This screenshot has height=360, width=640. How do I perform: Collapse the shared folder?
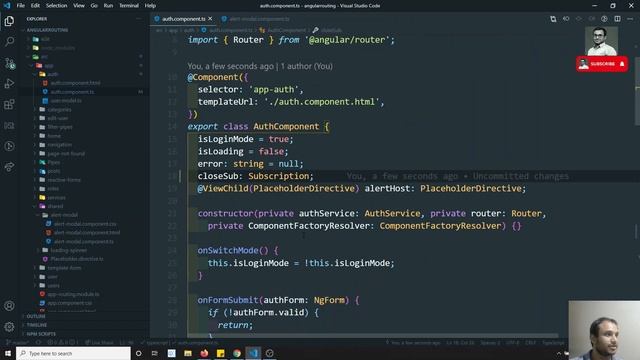(55, 206)
